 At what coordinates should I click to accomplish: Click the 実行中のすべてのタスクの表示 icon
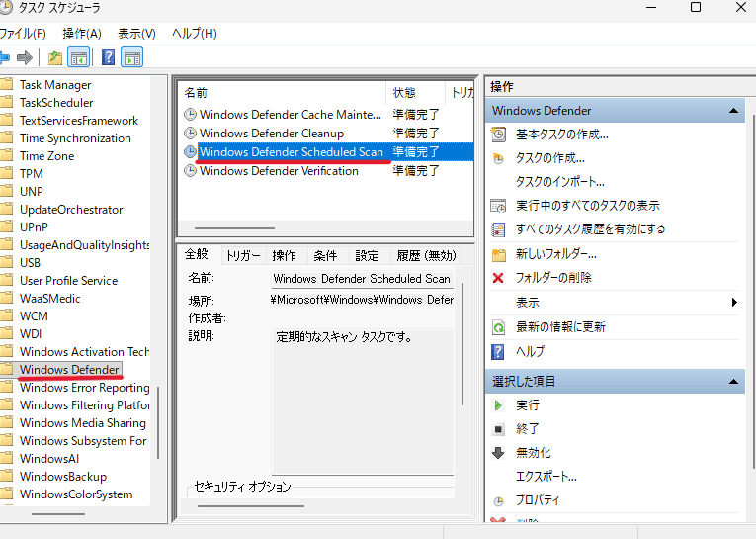pyautogui.click(x=498, y=206)
